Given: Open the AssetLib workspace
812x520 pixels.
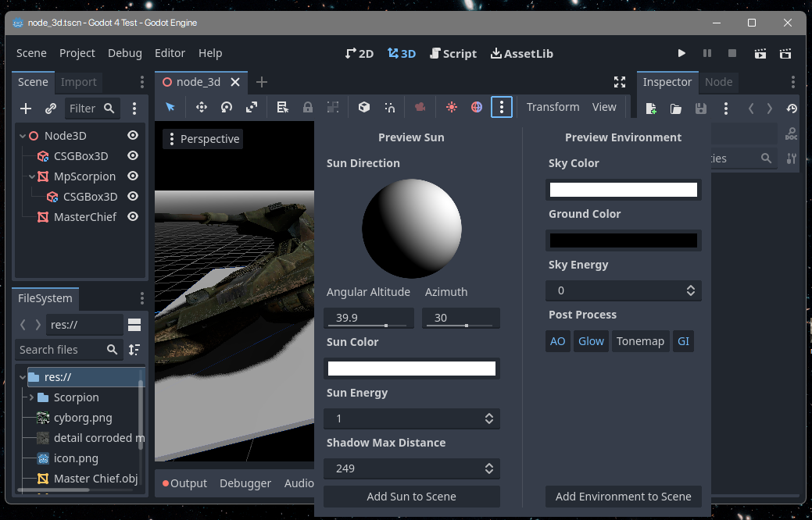Looking at the screenshot, I should tap(522, 54).
